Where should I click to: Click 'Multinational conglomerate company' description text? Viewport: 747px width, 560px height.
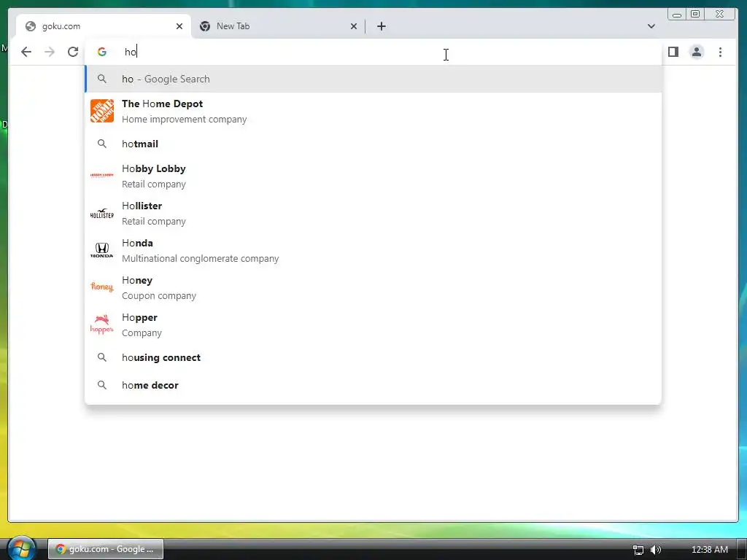tap(201, 259)
